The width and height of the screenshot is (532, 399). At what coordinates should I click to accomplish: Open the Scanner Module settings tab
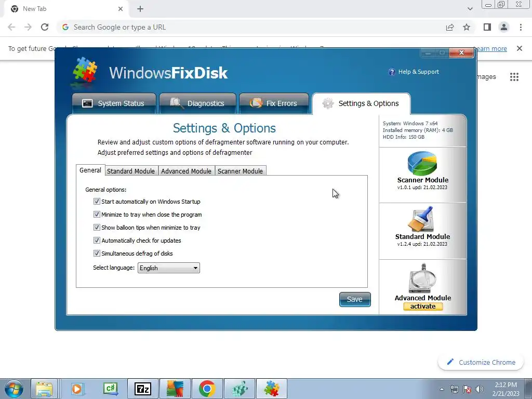(x=240, y=171)
